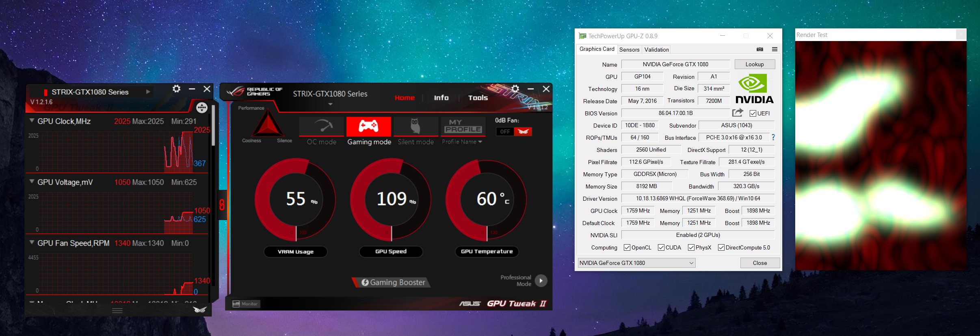This screenshot has height=336, width=980.
Task: Toggle the DirectCompute 5.0 checkbox
Action: coord(721,247)
